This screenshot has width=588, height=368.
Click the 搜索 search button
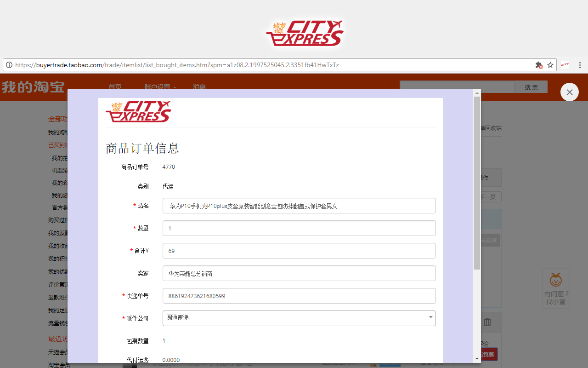coord(531,87)
